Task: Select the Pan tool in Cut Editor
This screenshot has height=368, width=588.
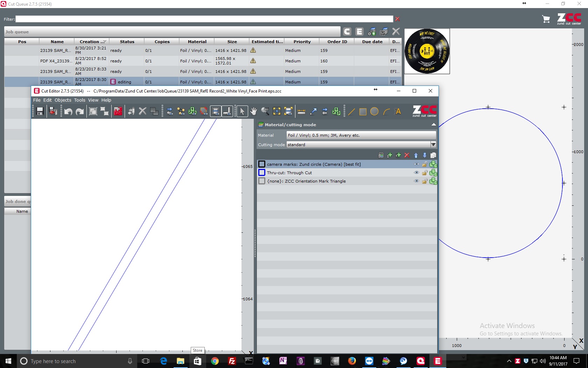Action: [253, 111]
